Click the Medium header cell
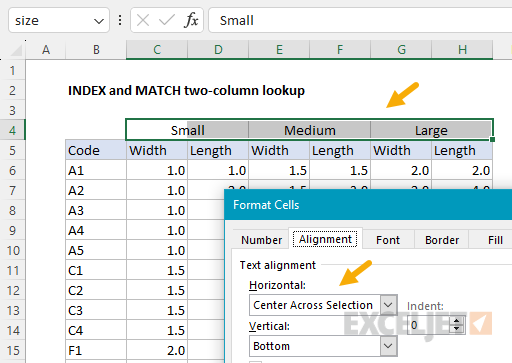This screenshot has height=363, width=512. click(x=310, y=130)
